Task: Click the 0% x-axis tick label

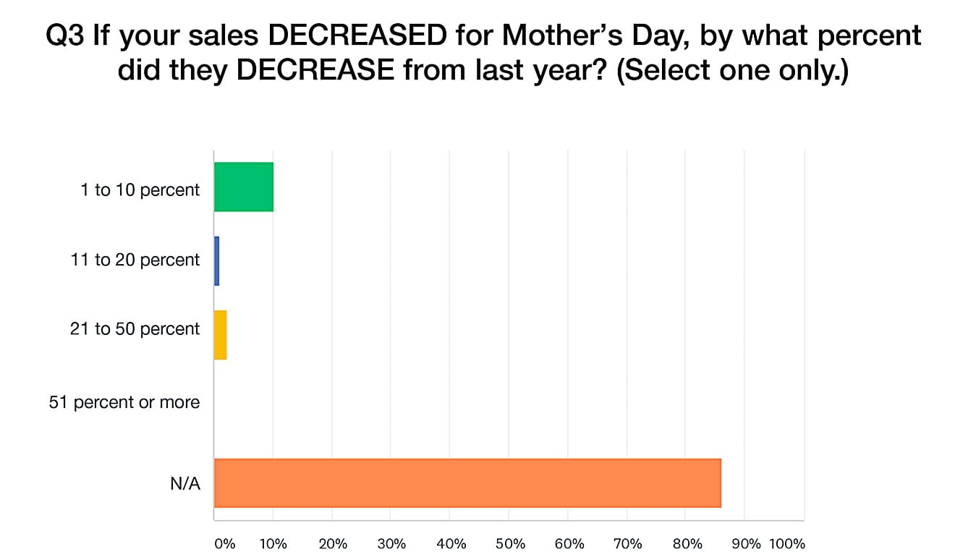Action: 225,544
